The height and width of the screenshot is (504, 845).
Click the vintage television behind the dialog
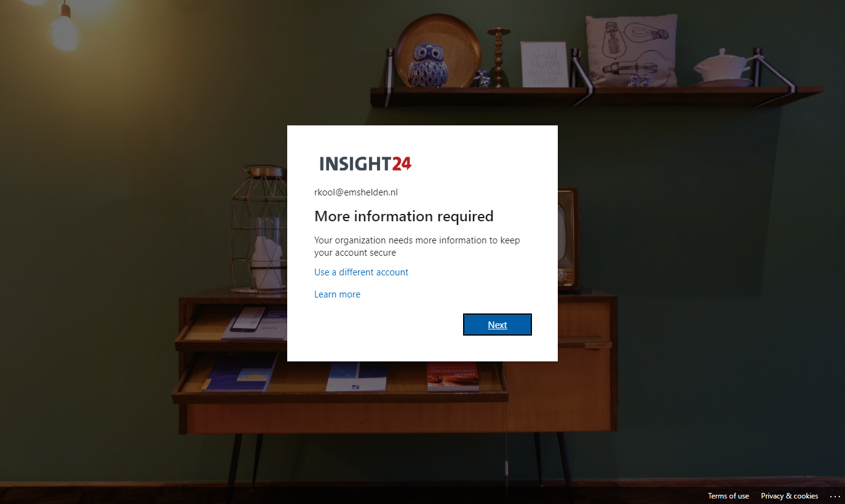568,238
